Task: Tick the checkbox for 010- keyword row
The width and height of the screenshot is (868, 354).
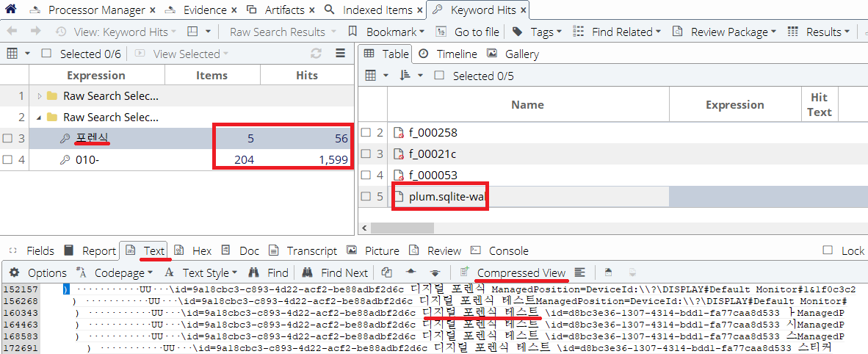Action: tap(7, 159)
